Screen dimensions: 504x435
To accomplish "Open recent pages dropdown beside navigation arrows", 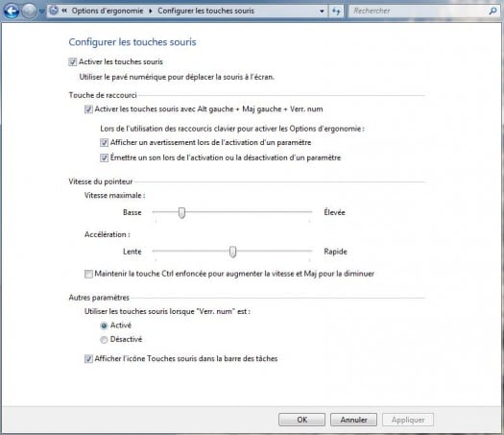I will pos(42,12).
